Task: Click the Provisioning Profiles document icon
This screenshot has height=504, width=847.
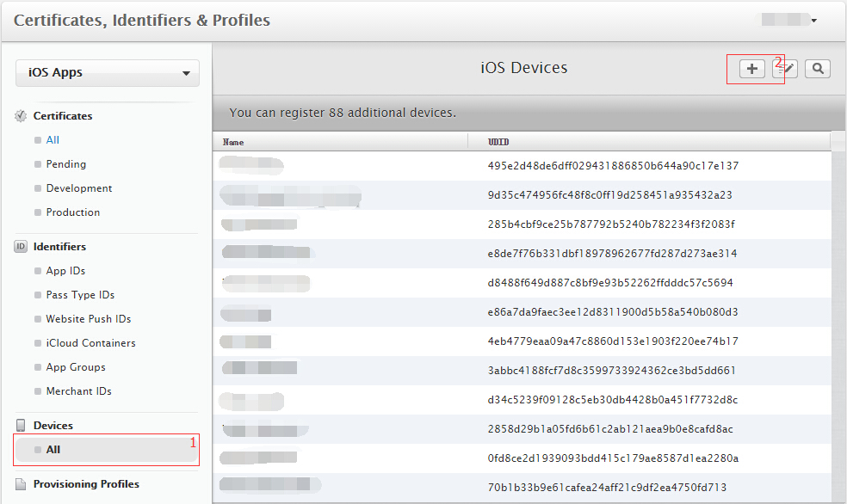Action: [x=21, y=484]
